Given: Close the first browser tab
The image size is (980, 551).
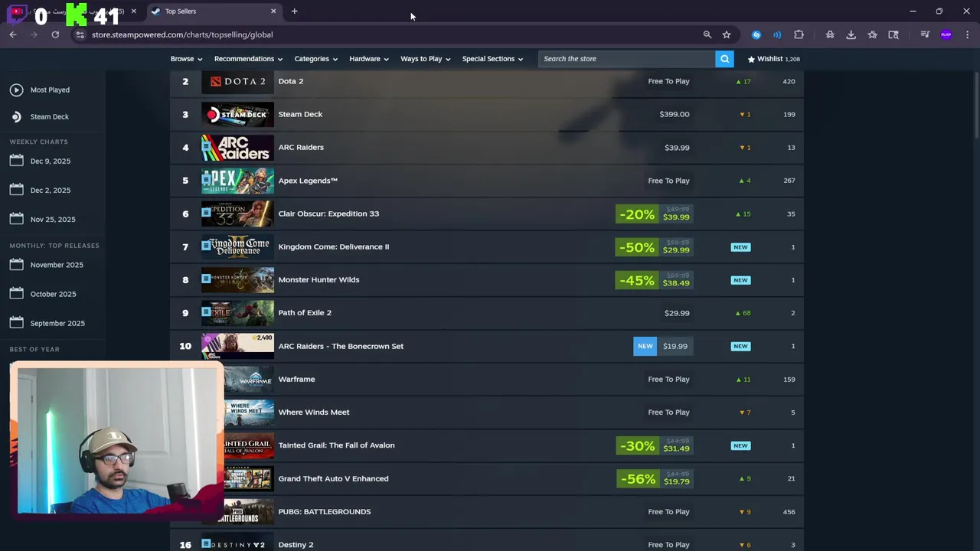Looking at the screenshot, I should 133,11.
